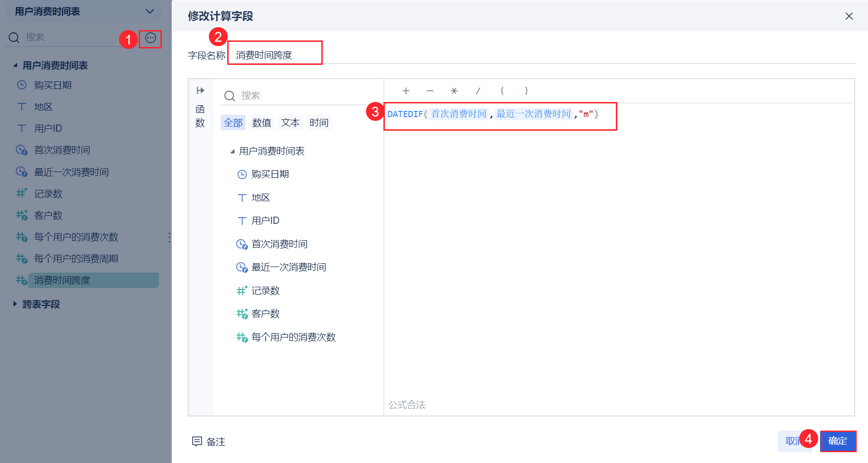Expand the 跨表字段 group
The width and height of the screenshot is (868, 463).
point(15,304)
